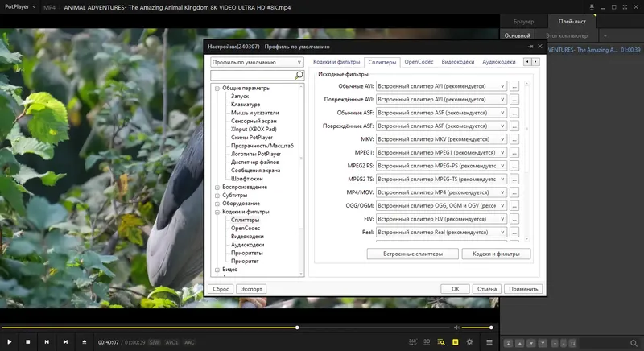This screenshot has width=644, height=351.
Task: Expand the 'Видео' tree node
Action: [217, 270]
